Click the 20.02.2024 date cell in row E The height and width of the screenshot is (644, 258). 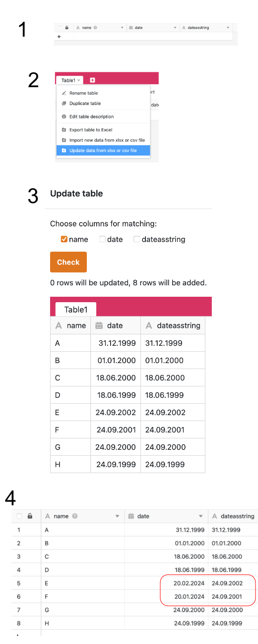point(166,583)
